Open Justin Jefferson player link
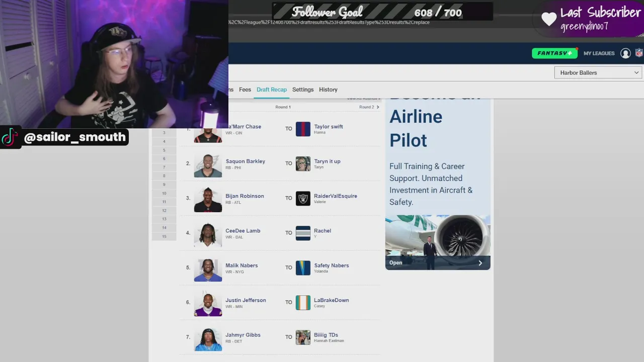This screenshot has width=644, height=362. tap(246, 300)
